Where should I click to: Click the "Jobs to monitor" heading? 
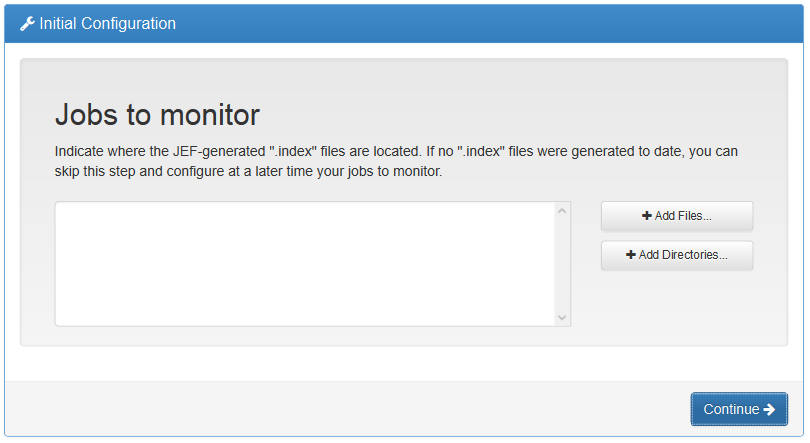click(157, 114)
